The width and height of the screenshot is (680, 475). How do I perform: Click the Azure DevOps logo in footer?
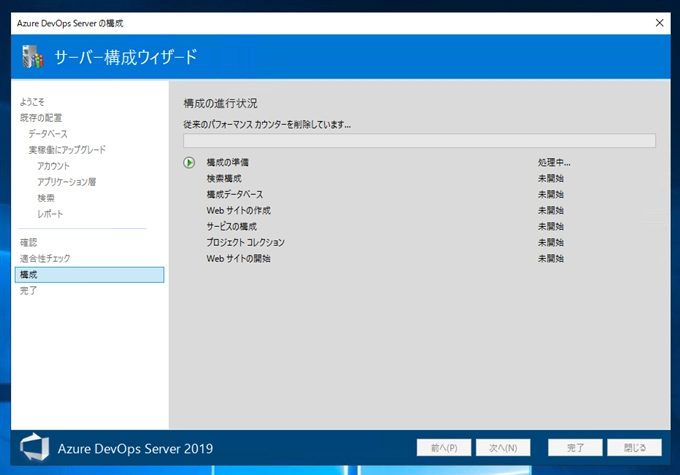[34, 447]
